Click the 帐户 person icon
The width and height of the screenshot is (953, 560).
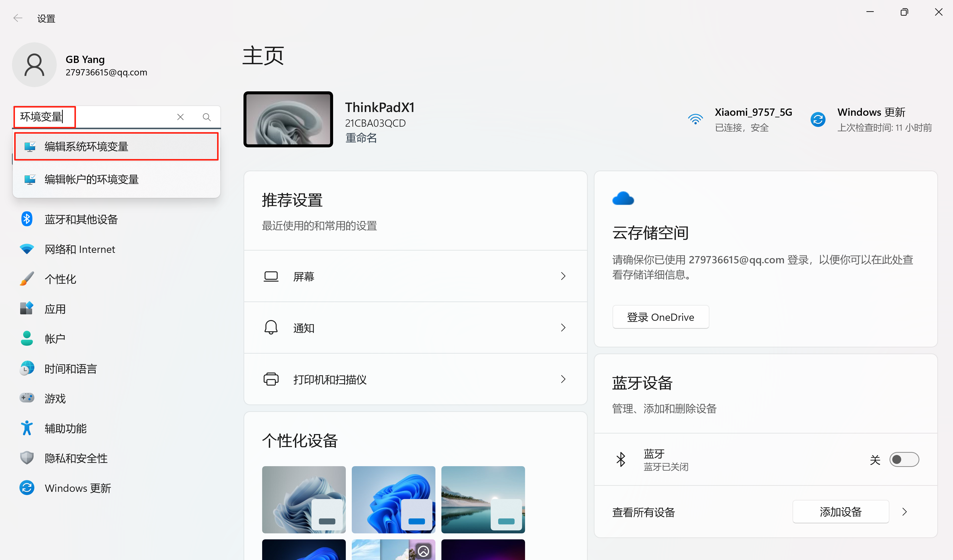[x=26, y=338]
